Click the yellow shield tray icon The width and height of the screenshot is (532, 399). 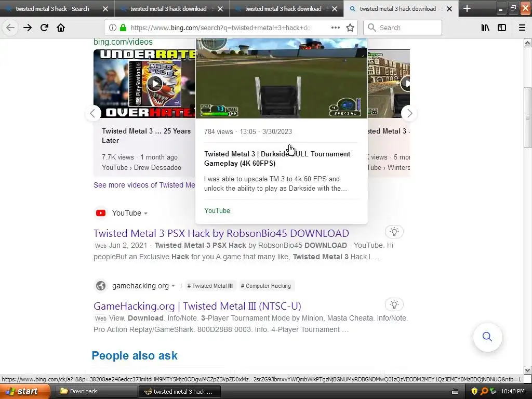tap(474, 391)
